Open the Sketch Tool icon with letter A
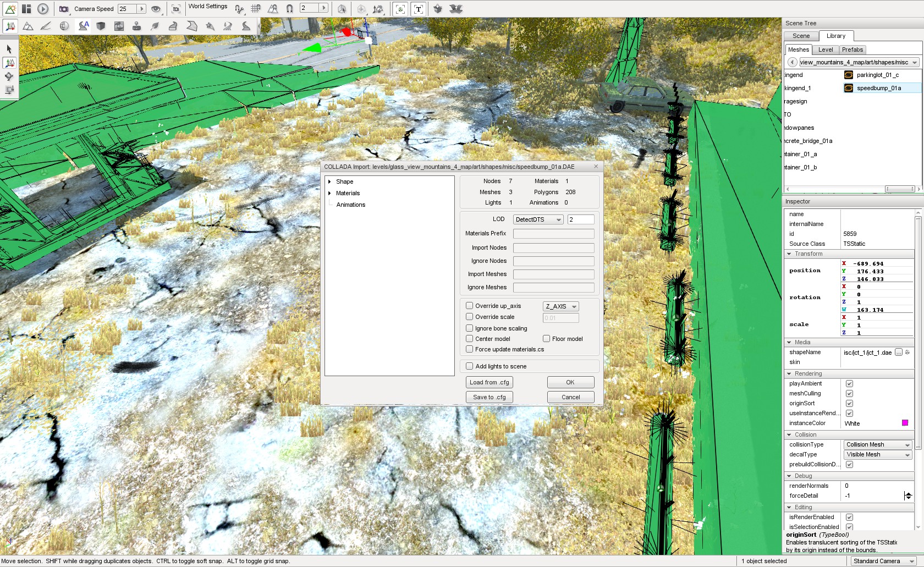Image resolution: width=924 pixels, height=567 pixels. coord(83,26)
